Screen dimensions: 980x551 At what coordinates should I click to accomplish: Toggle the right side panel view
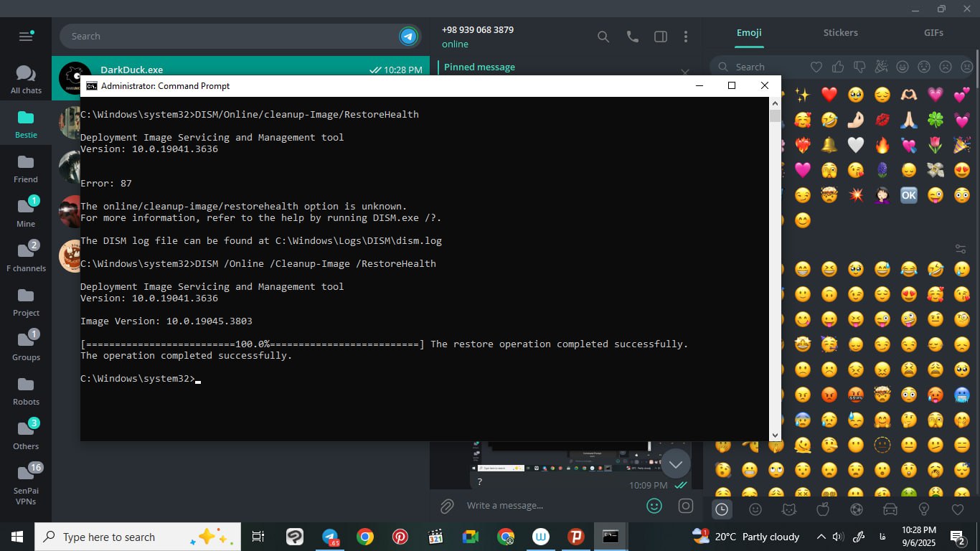661,37
